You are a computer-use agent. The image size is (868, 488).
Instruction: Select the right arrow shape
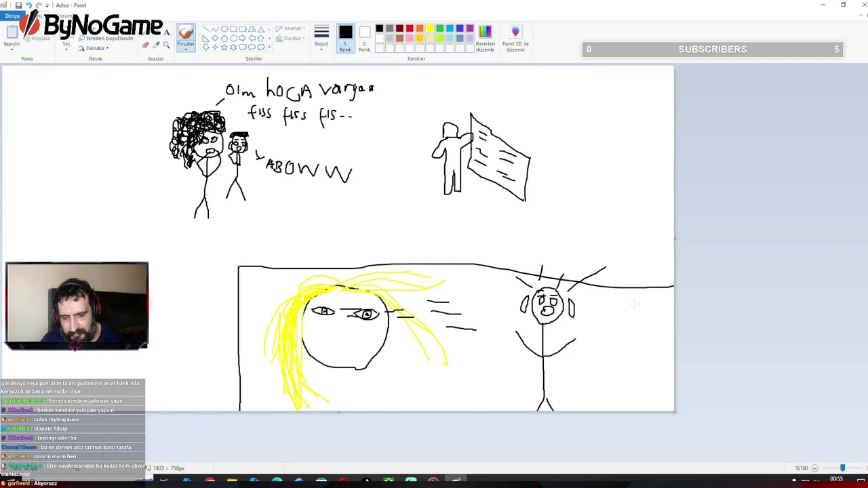click(242, 38)
